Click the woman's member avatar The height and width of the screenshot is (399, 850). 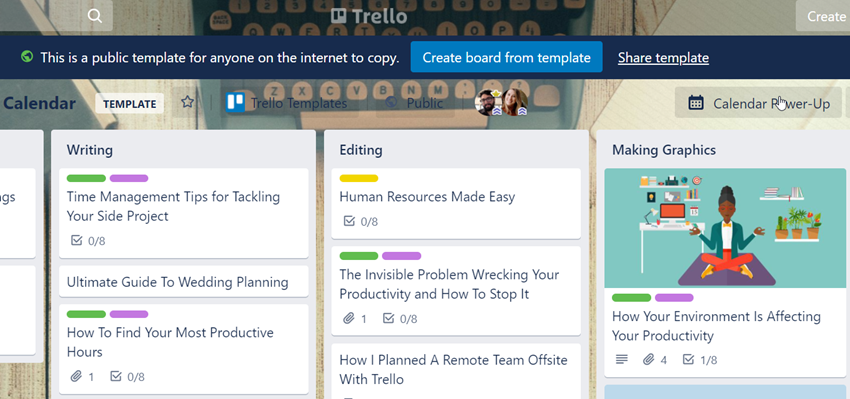(x=514, y=102)
